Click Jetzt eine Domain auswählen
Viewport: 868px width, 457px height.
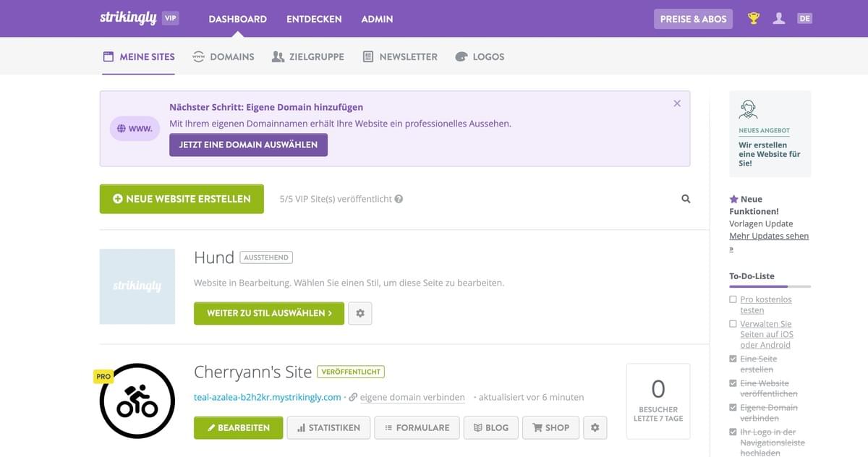pos(248,145)
